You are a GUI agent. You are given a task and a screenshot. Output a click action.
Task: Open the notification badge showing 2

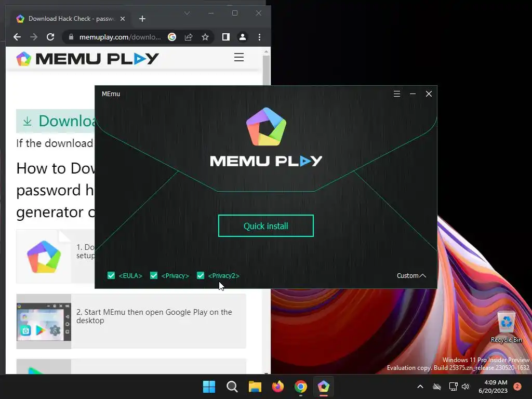click(517, 387)
